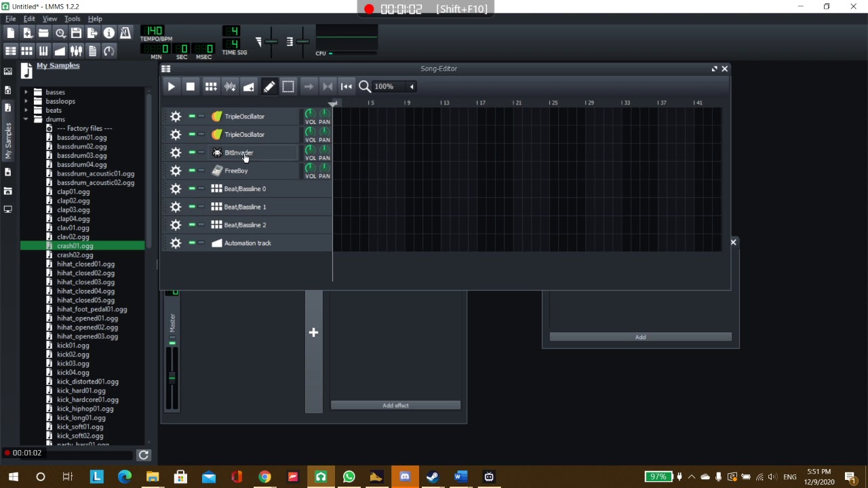The image size is (868, 488).
Task: Export the current project
Action: click(x=92, y=33)
